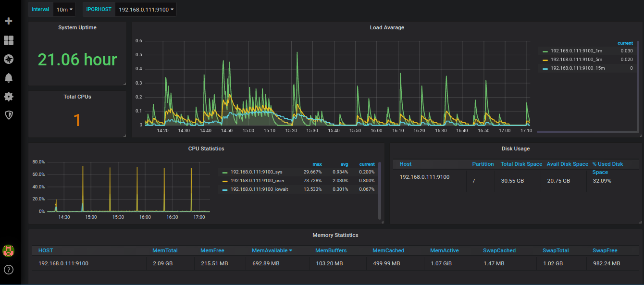Click the 215.51 MB MemFree cell
This screenshot has height=285, width=644.
(214, 263)
